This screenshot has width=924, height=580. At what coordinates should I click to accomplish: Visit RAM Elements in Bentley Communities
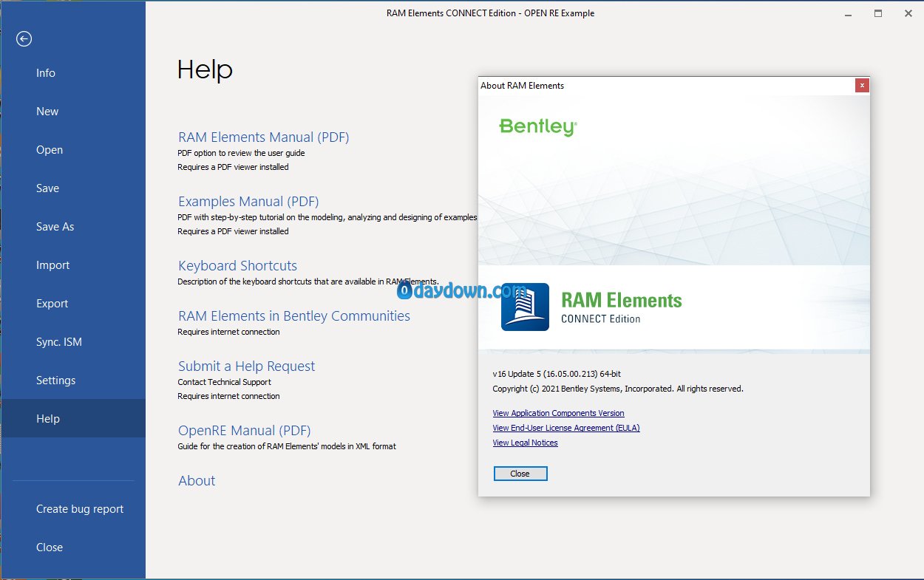(x=294, y=316)
